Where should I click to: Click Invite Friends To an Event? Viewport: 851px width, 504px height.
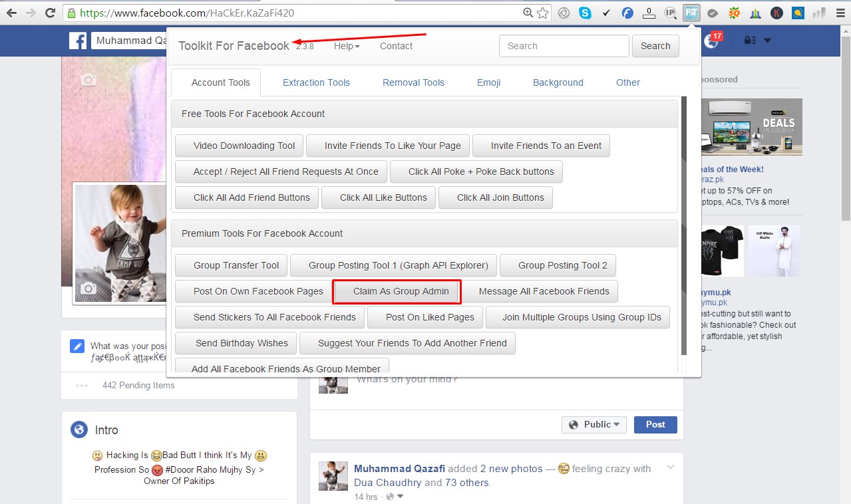[x=541, y=146]
